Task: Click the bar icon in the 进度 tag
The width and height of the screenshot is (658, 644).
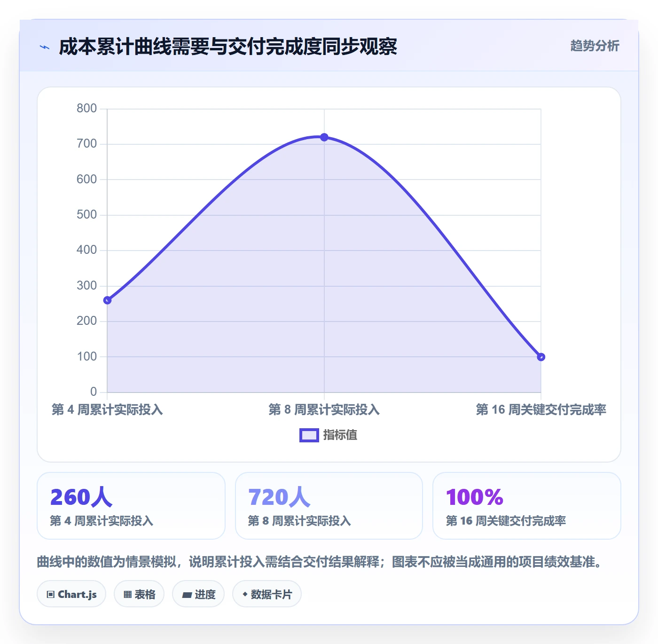Action: [187, 595]
